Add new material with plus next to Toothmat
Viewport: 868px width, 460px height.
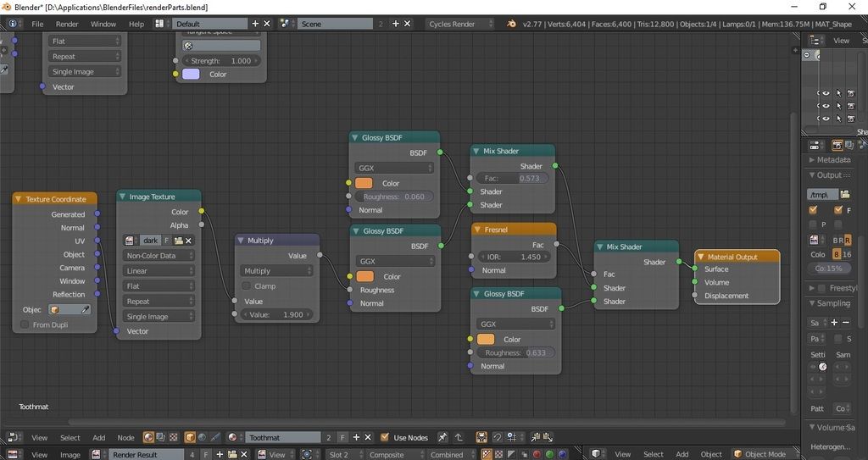click(356, 437)
